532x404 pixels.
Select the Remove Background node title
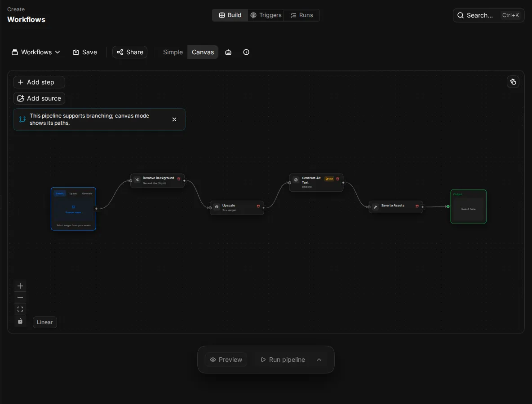(159, 178)
